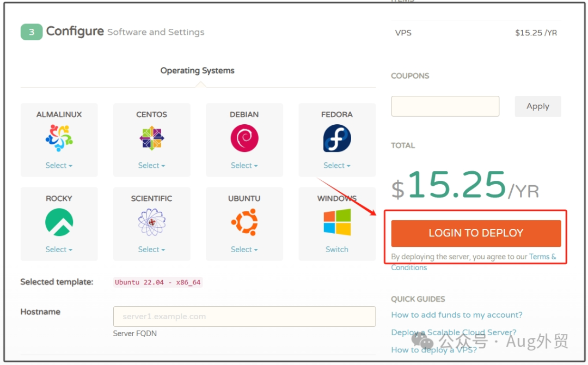Click the Rocky Linux logo icon
The width and height of the screenshot is (588, 365).
[59, 222]
